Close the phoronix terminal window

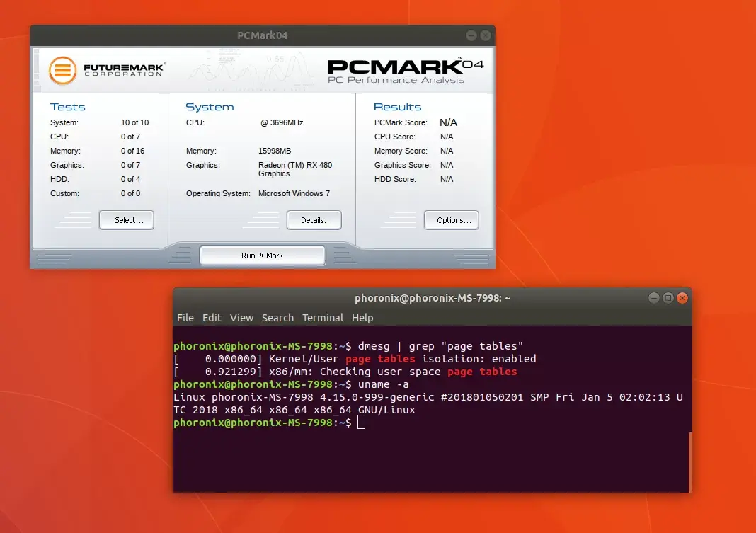click(682, 298)
